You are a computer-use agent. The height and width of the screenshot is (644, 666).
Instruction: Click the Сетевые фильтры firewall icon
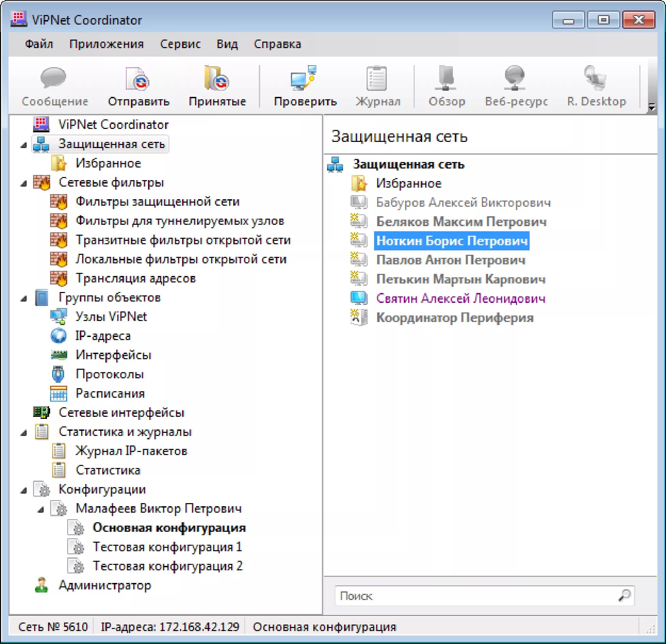[42, 182]
